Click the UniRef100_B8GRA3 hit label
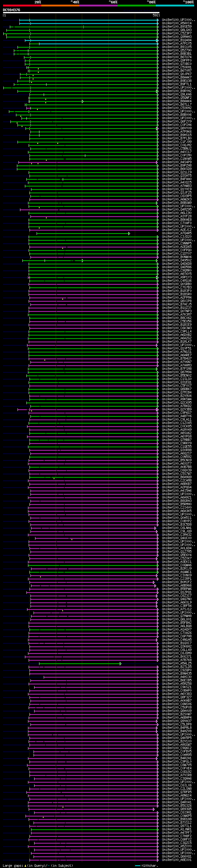Screen dimensions: 197x868 click(x=177, y=501)
